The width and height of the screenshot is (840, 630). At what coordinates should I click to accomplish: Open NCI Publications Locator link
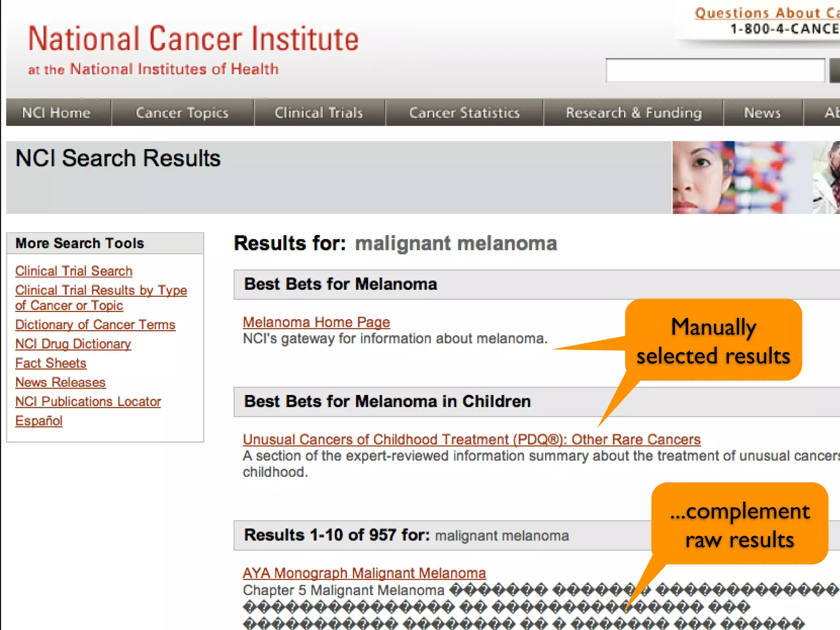click(88, 402)
